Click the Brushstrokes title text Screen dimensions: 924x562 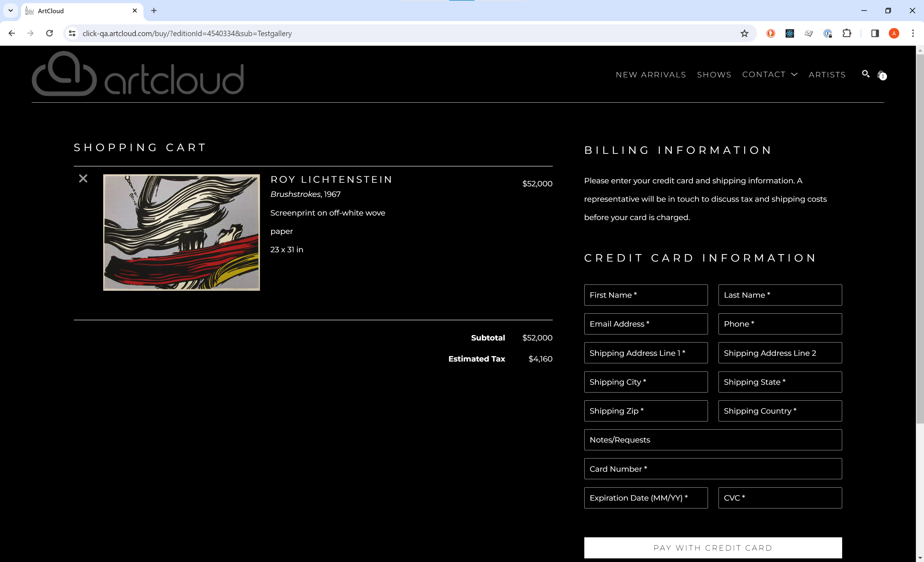[x=295, y=194]
